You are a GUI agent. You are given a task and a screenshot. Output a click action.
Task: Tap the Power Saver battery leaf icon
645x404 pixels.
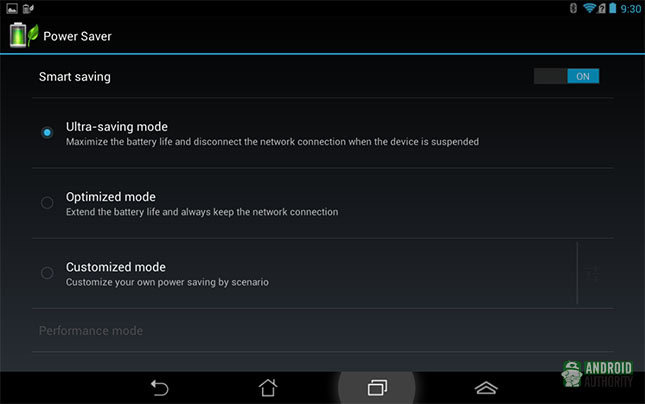pos(24,35)
